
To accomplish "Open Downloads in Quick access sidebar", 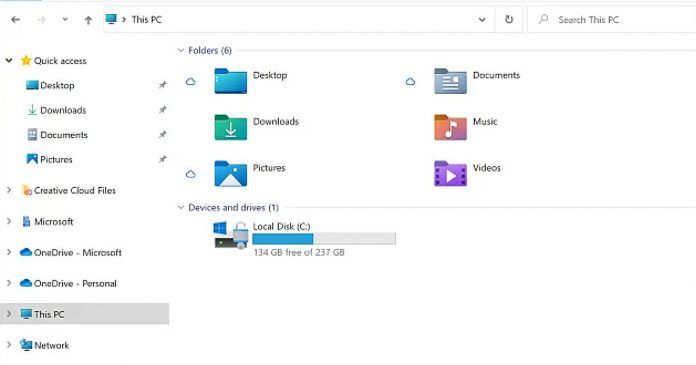I will pyautogui.click(x=63, y=110).
